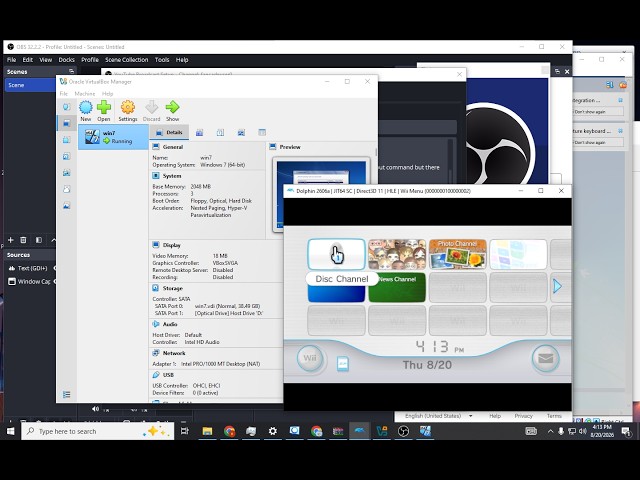Open VirtualBox machine Settings gear

(x=128, y=111)
